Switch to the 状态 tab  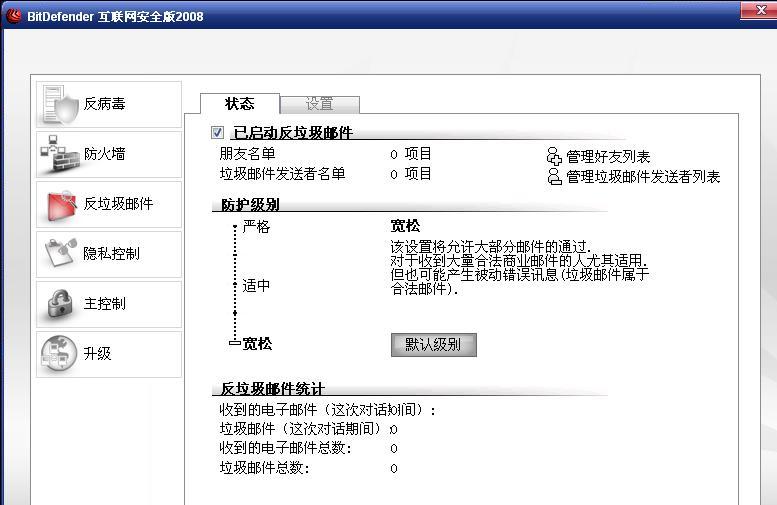tap(240, 104)
